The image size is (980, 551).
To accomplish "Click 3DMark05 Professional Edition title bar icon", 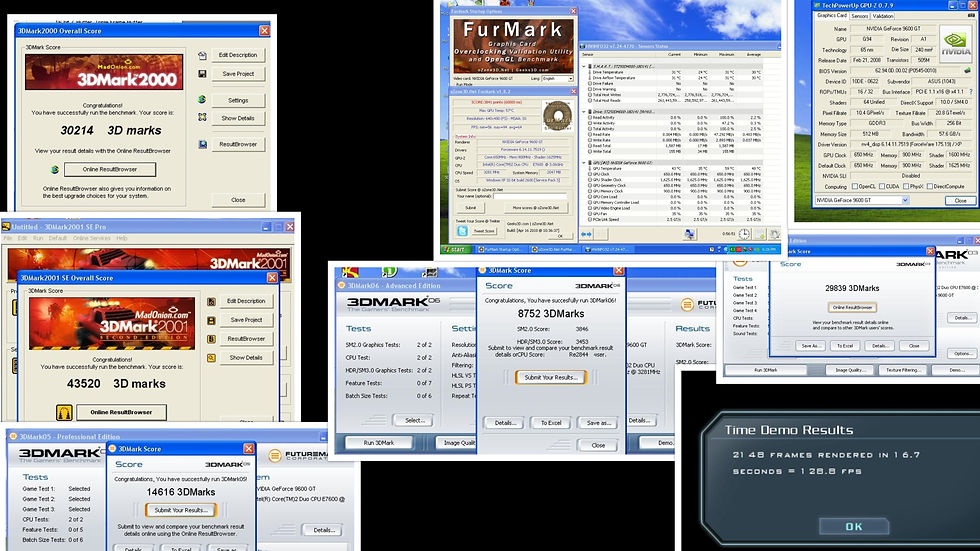I will click(x=12, y=437).
